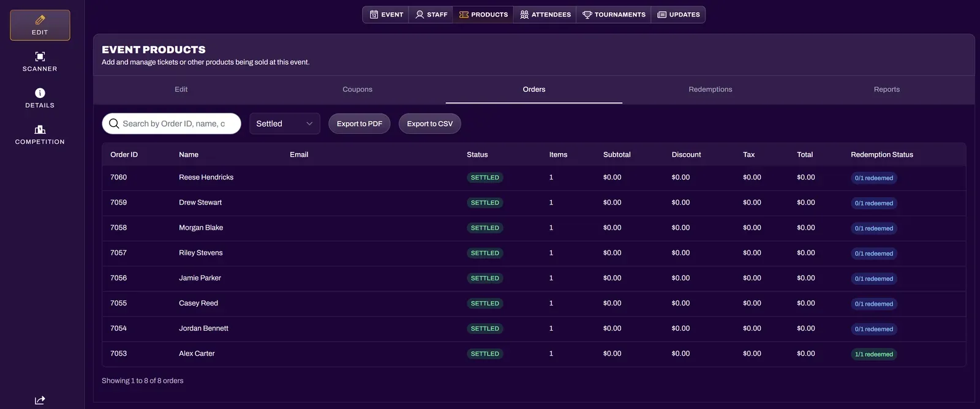Open order 7053
The width and height of the screenshot is (980, 409).
coord(119,353)
